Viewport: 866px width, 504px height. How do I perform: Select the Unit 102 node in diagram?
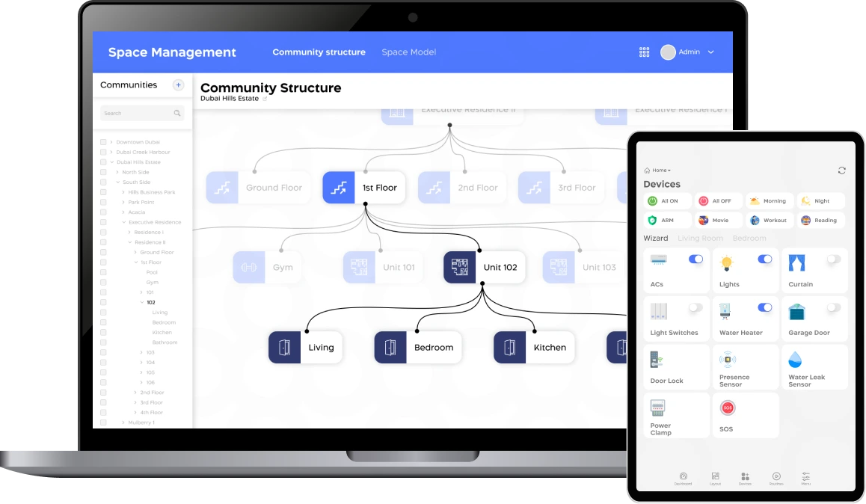(x=484, y=267)
